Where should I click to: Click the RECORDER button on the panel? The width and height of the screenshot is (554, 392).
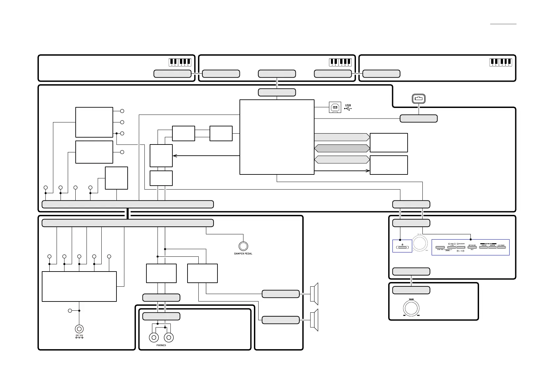461,247
